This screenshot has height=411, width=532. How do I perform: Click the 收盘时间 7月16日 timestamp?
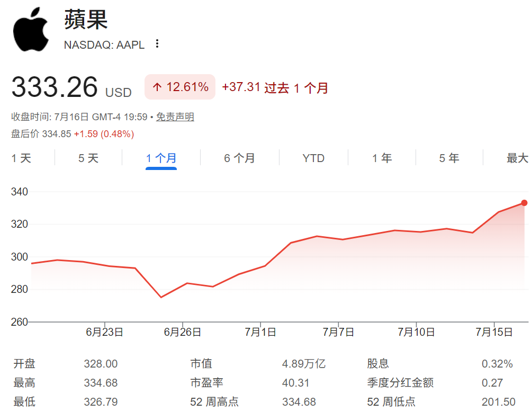tap(79, 117)
